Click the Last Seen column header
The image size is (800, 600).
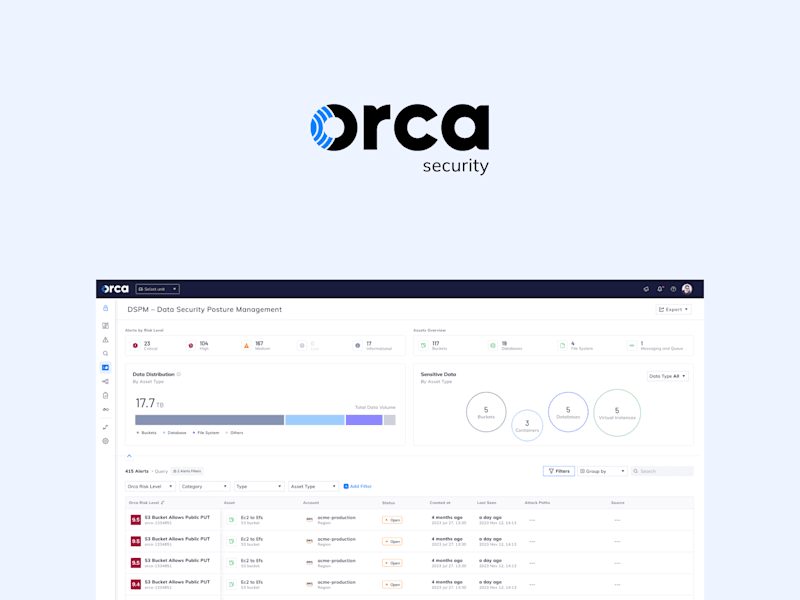coord(486,503)
